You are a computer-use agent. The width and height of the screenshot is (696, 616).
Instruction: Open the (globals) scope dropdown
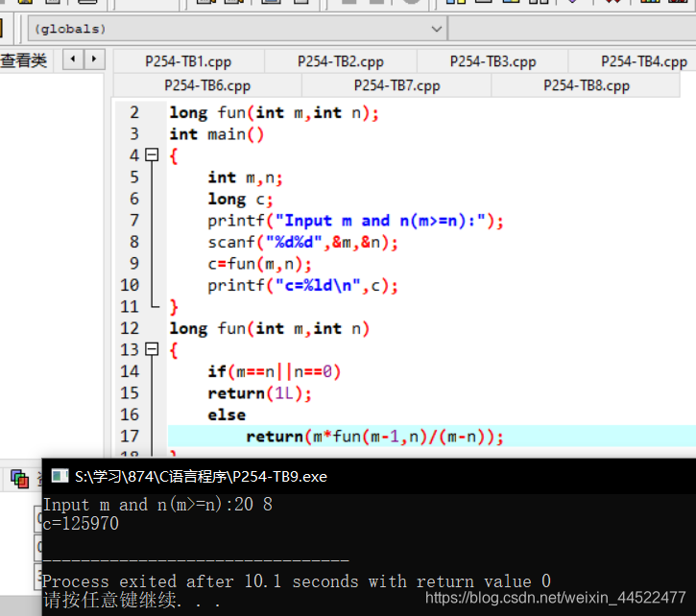(x=237, y=29)
